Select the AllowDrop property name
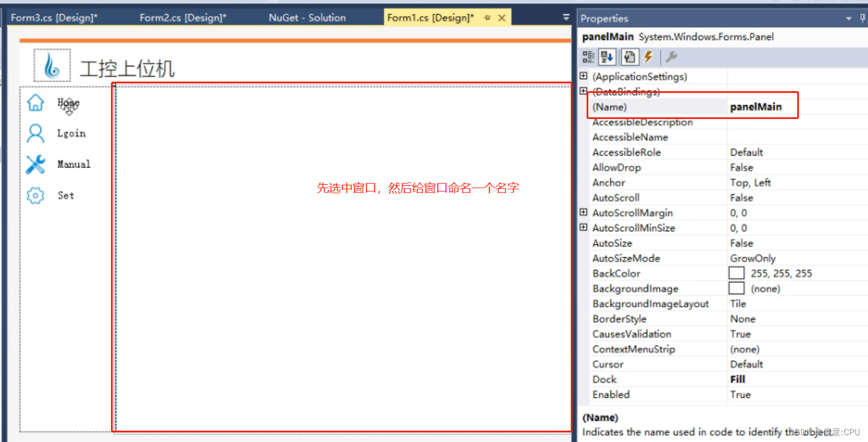The image size is (868, 442). click(x=616, y=167)
